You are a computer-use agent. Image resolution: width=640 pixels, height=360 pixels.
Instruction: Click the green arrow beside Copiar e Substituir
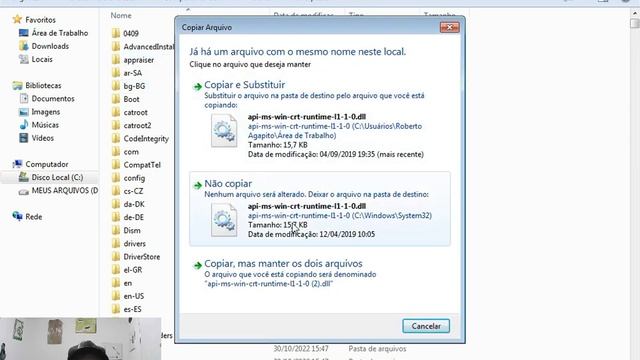tap(198, 86)
